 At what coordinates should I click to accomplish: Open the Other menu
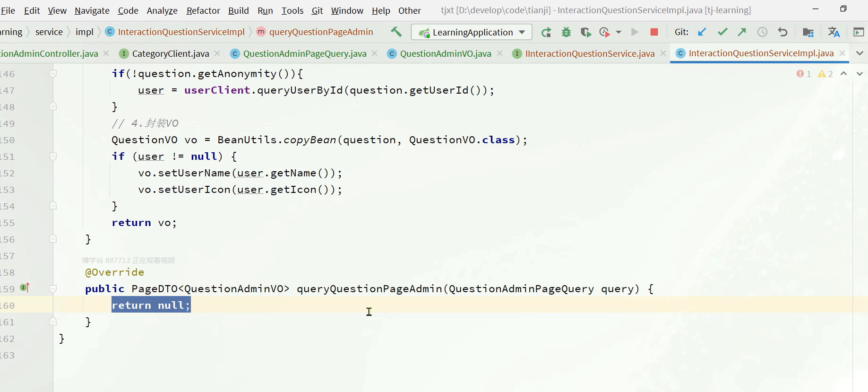pyautogui.click(x=410, y=10)
